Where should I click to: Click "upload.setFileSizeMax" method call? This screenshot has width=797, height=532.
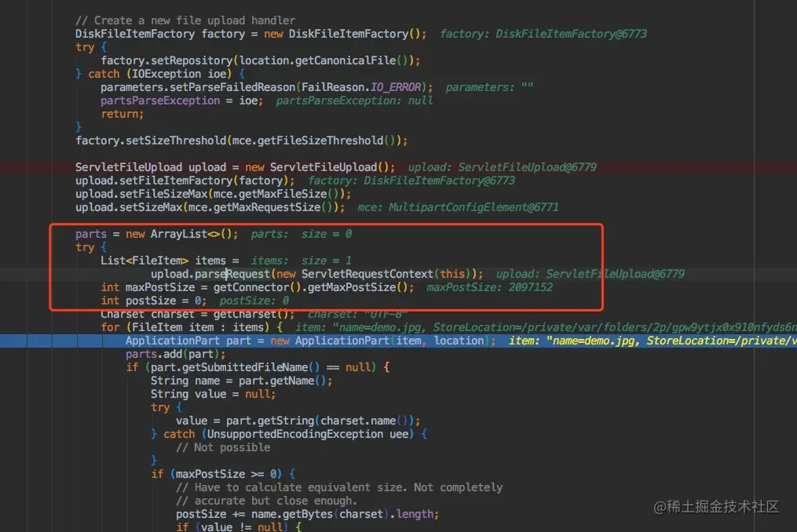coord(141,194)
